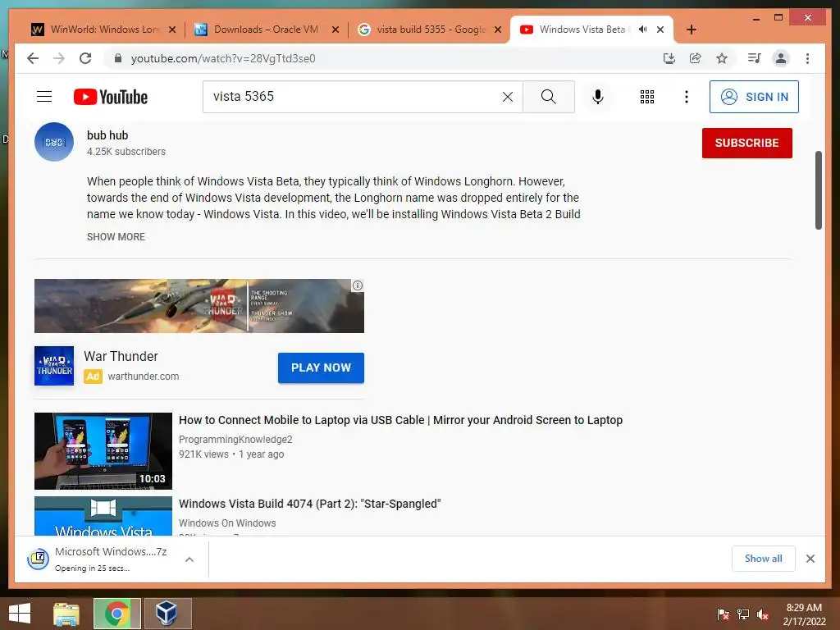
Task: Open Chrome three-dot menu
Action: pos(807,58)
